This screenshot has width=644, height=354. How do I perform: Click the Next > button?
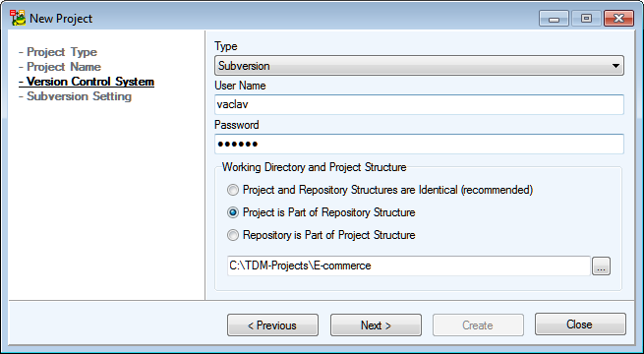376,325
